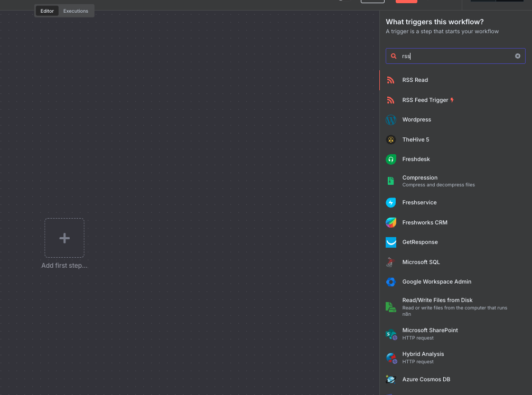Select the Microsoft SQL label

coord(421,262)
